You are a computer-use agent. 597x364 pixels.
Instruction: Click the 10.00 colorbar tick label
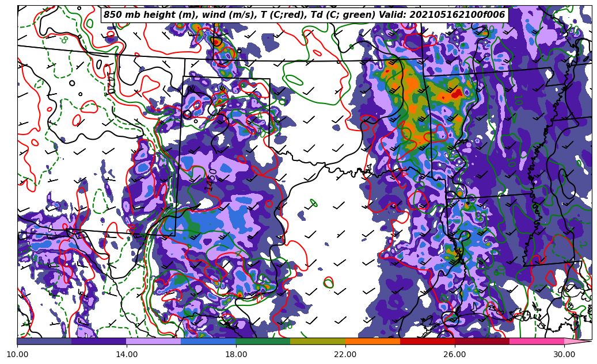point(17,355)
